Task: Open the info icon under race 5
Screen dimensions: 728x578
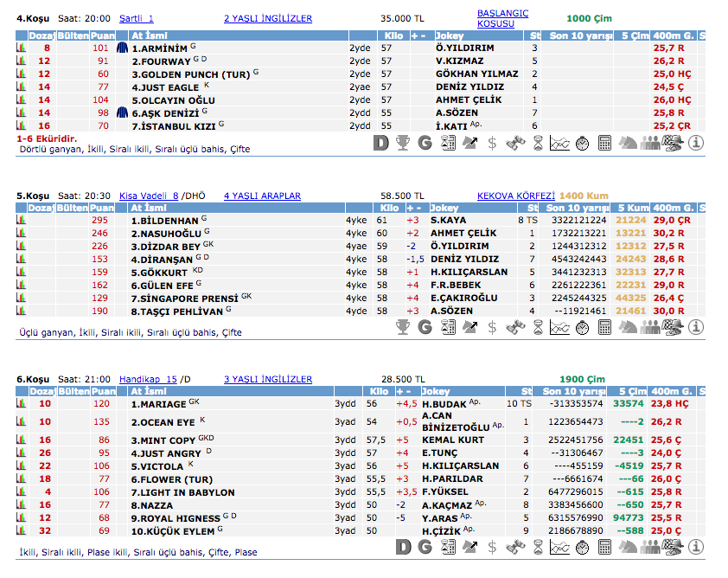Action: point(695,327)
